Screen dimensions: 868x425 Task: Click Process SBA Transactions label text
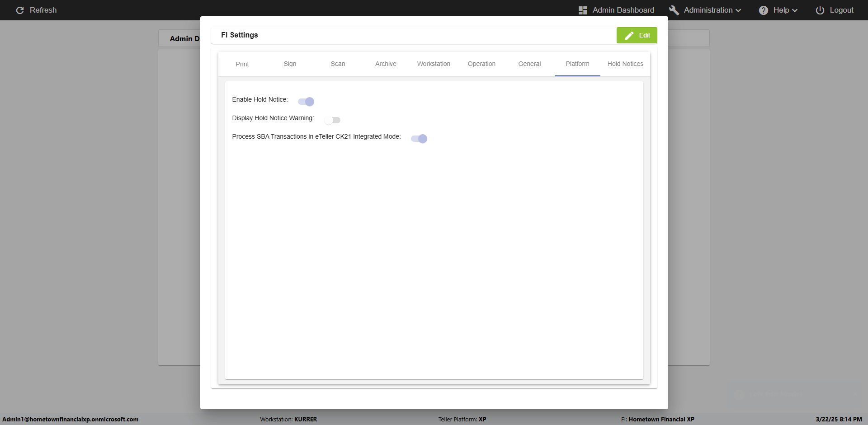pyautogui.click(x=316, y=136)
